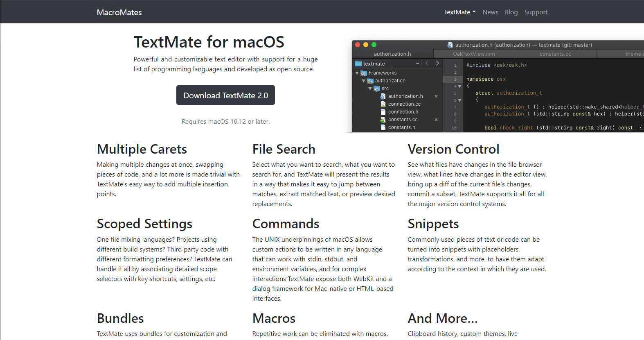Viewport: 644px width, 340px height.
Task: Click the MacroMates brand link
Action: tap(119, 12)
